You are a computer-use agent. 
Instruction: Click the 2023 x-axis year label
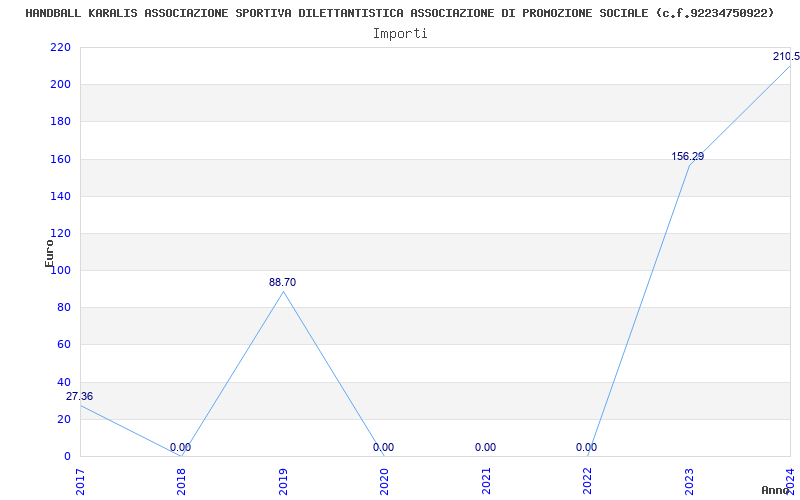(689, 482)
